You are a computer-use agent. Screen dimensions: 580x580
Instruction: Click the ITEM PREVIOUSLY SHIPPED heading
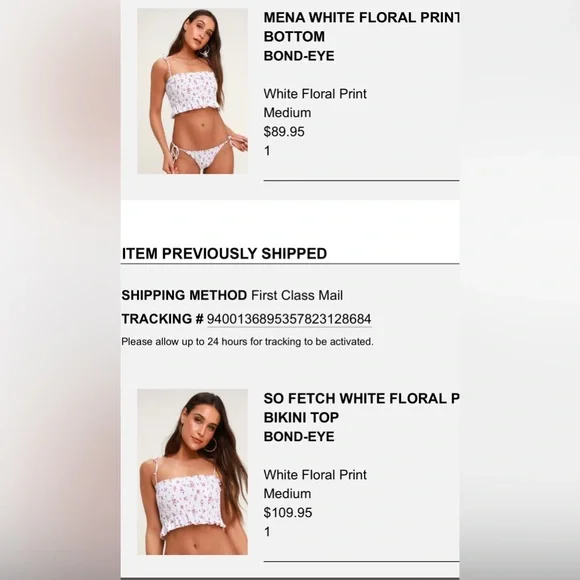225,253
